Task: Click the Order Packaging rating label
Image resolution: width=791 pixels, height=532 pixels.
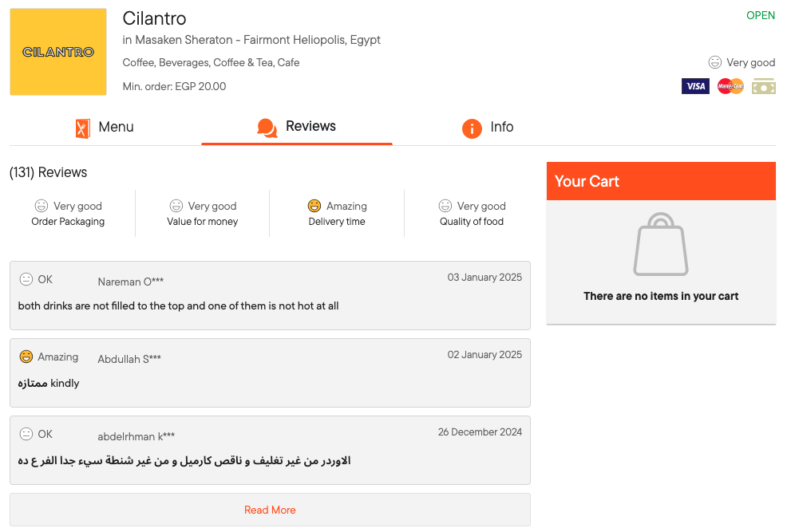Action: tap(68, 222)
